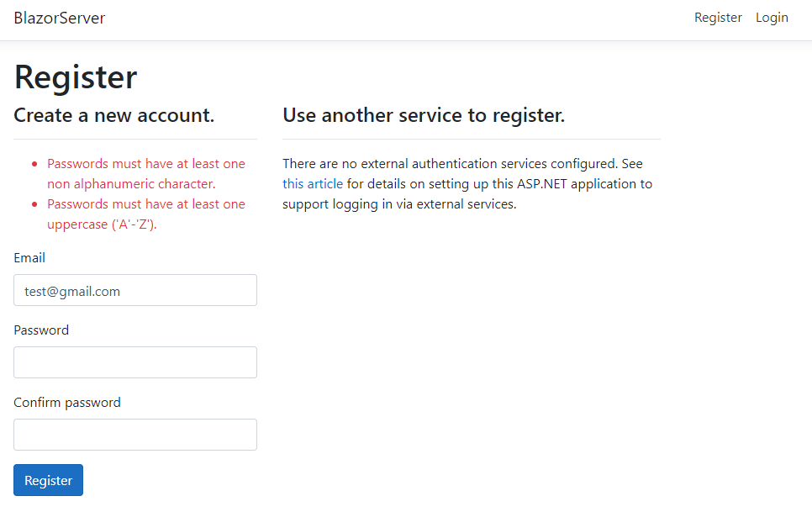This screenshot has width=812, height=512.
Task: Open the 'this article' hyperlink
Action: coord(313,183)
